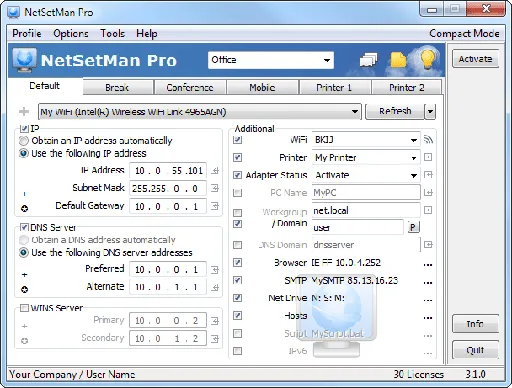512x388 pixels.
Task: Click the icon right of DNS Domain field
Action: point(428,245)
